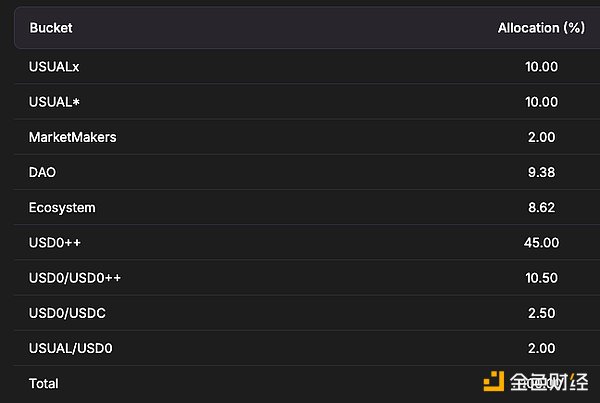Click the 45.00 allocation value
Viewport: 600px width, 403px height.
point(541,242)
